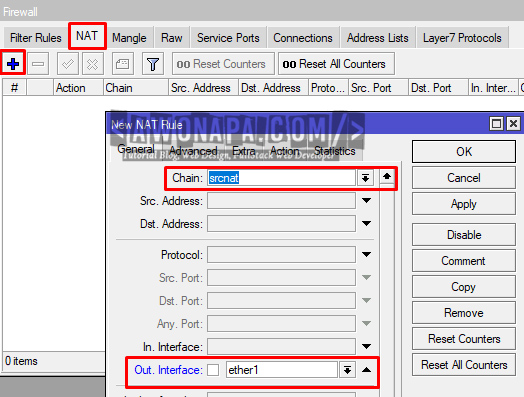Expand the Dst. Address field
524x397 pixels.
(x=367, y=223)
